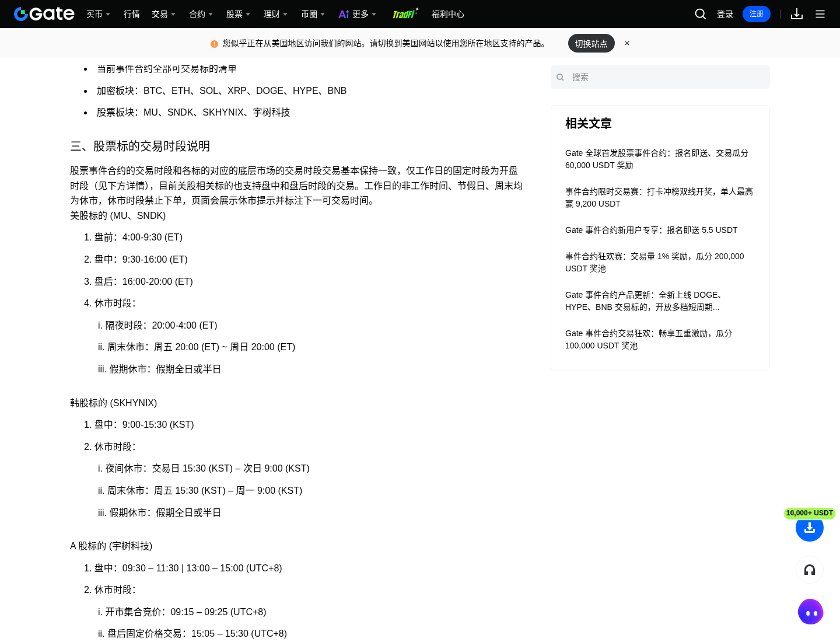Open the purple chatbot assistant icon
Screen dimensions: 840x642
[x=811, y=612]
